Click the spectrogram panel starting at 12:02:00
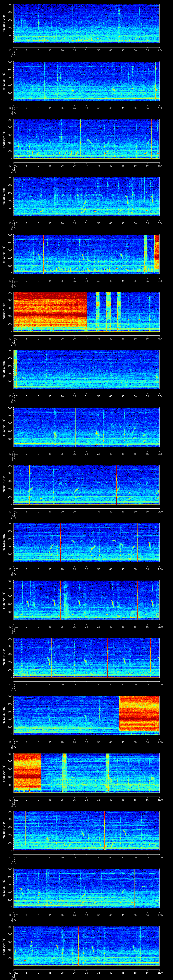 pos(87,81)
